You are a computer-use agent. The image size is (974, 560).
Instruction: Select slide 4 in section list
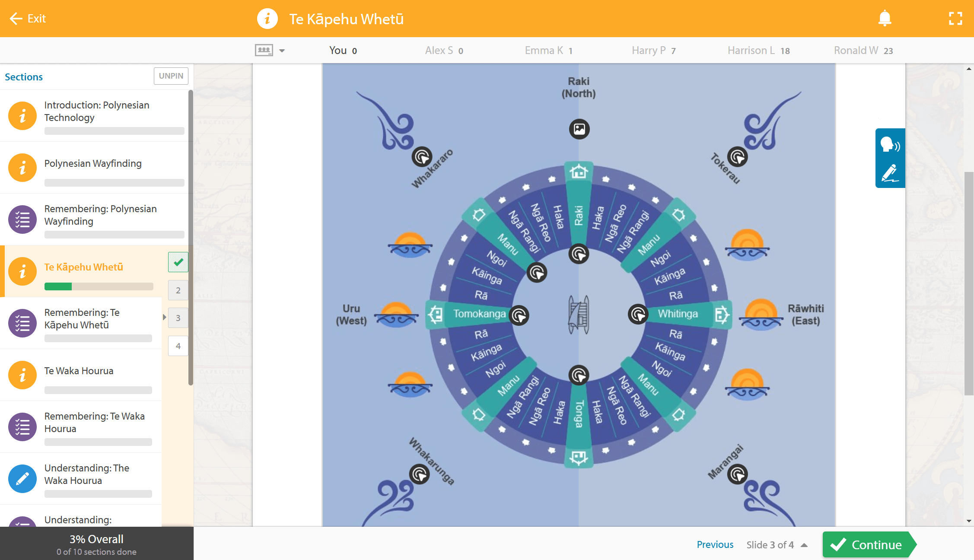(x=178, y=346)
